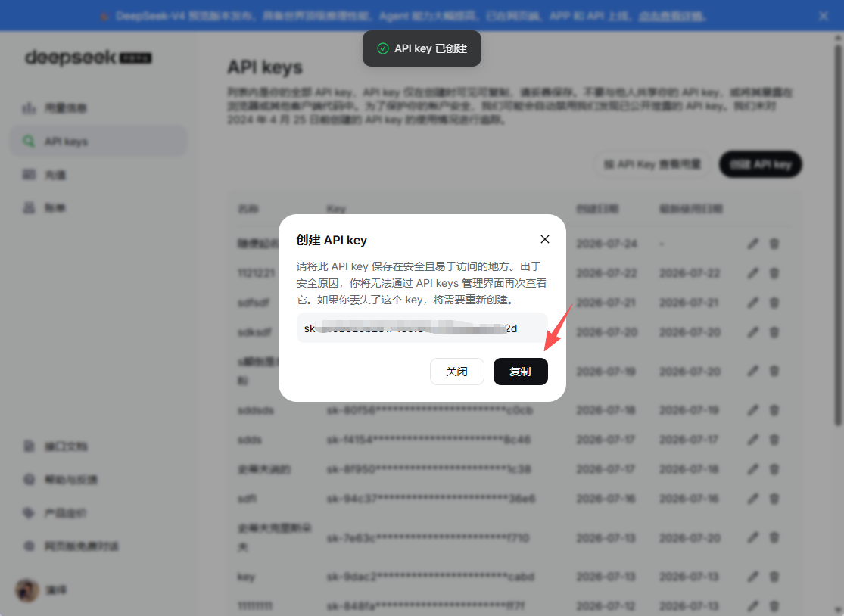Click the billing sidebar icon
Screen dimensions: 844x616
click(29, 207)
